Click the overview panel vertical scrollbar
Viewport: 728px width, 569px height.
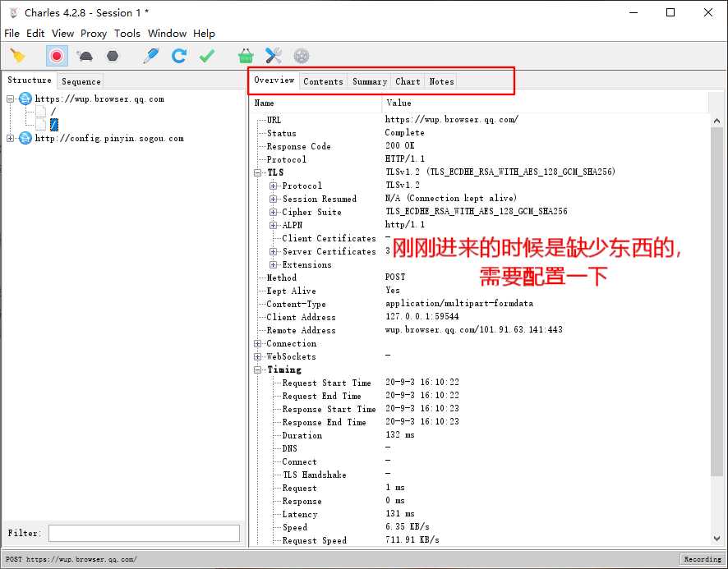[716, 328]
